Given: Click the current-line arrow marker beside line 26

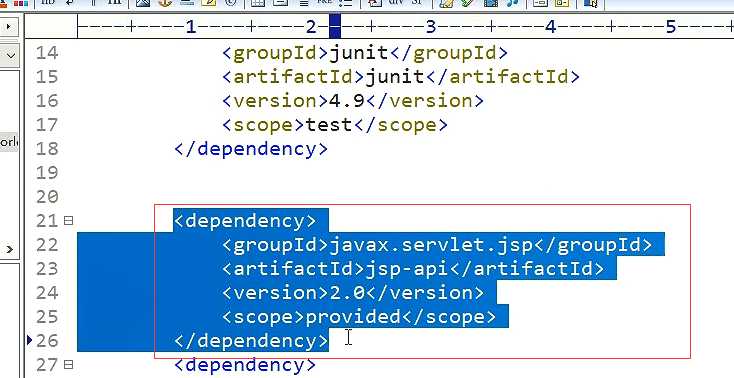Looking at the screenshot, I should [29, 341].
